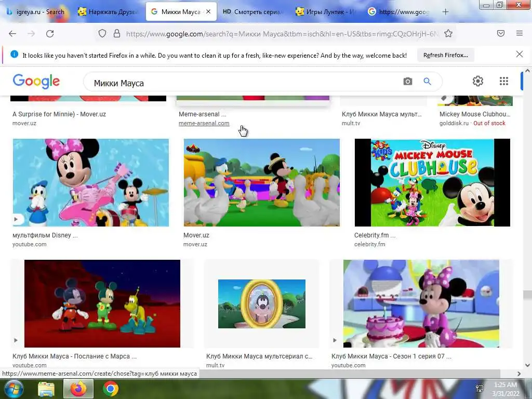This screenshot has height=399, width=532.
Task: Click into the Микки Мауса search field
Action: 244,83
